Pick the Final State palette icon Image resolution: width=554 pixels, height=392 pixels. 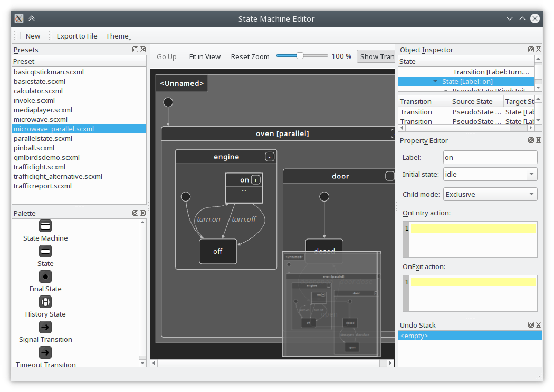[x=45, y=276]
